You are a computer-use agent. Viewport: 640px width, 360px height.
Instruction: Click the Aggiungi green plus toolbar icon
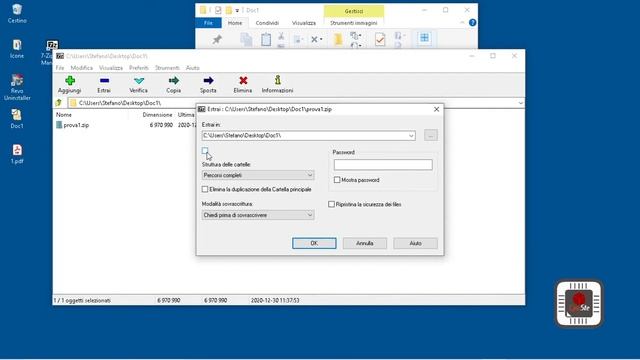[70, 81]
